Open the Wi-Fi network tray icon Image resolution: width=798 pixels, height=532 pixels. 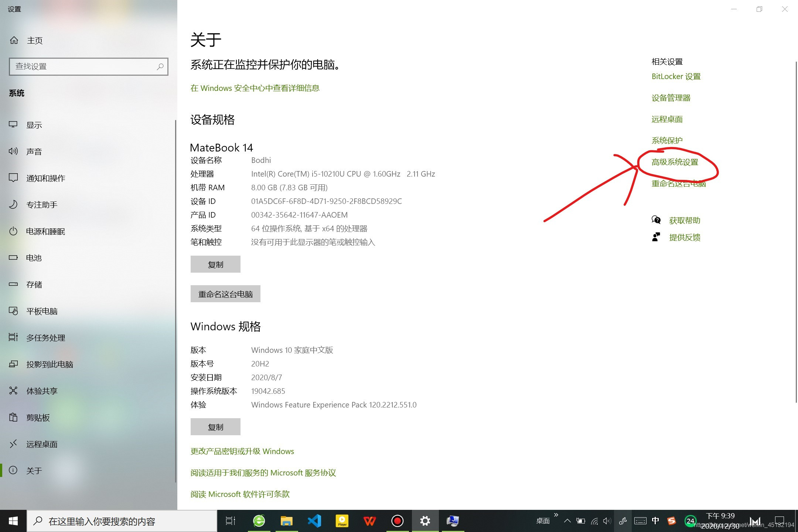click(594, 521)
